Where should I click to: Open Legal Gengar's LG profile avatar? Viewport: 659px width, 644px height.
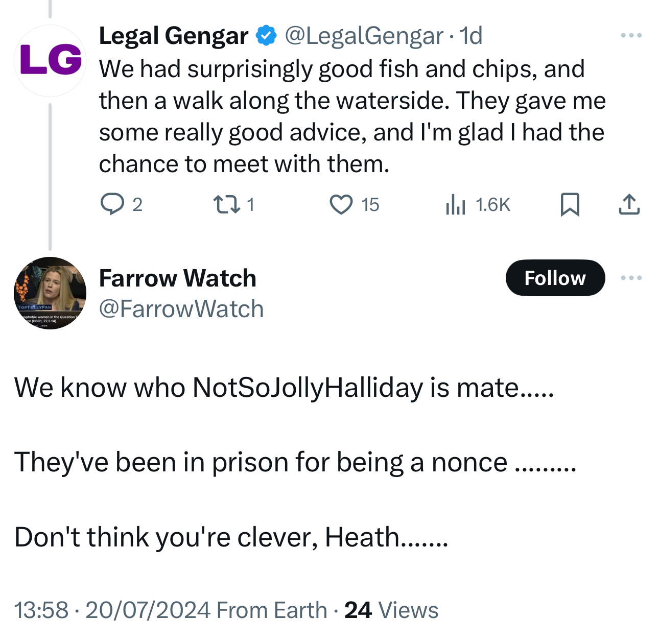(50, 60)
